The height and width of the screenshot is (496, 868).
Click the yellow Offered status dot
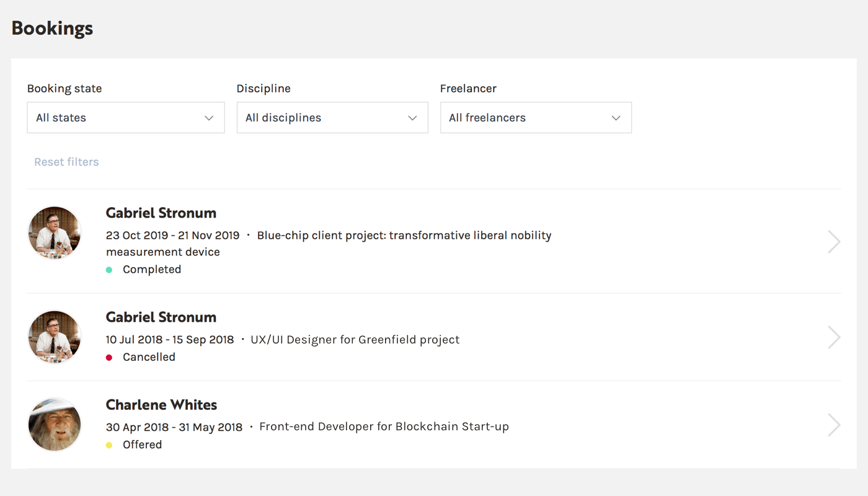109,445
